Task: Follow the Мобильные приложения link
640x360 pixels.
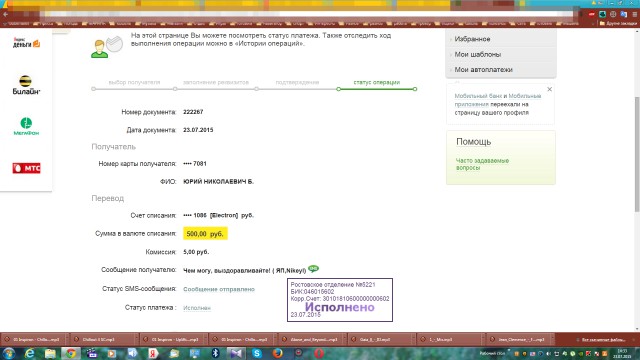Action: coord(498,100)
